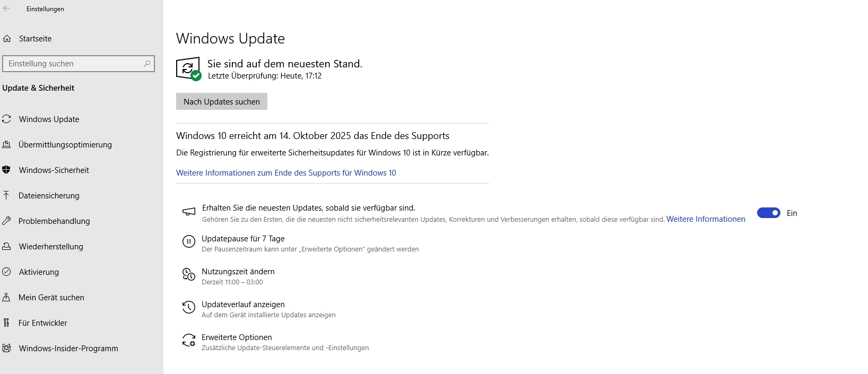Disable the Ein toggle for neueste Updates
This screenshot has height=374, width=868.
pyautogui.click(x=768, y=213)
